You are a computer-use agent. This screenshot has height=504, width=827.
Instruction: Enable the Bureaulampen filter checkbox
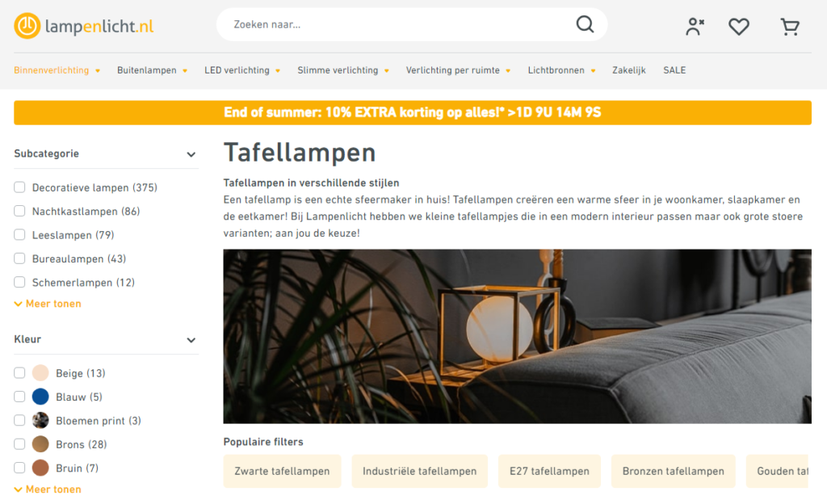tap(19, 258)
